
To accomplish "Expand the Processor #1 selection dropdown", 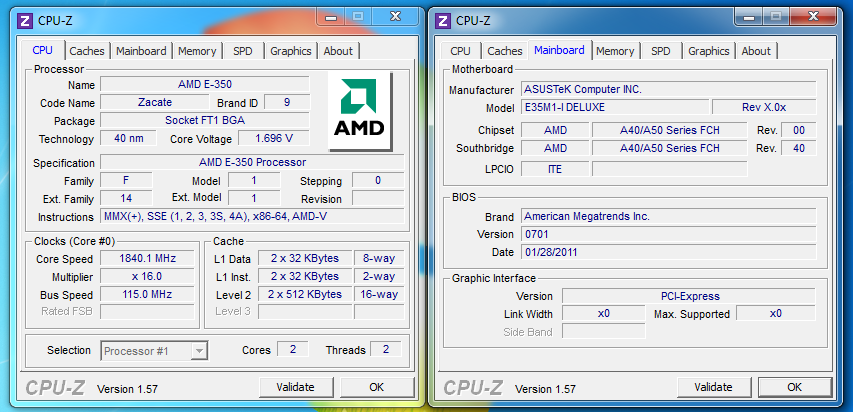I will pyautogui.click(x=201, y=350).
